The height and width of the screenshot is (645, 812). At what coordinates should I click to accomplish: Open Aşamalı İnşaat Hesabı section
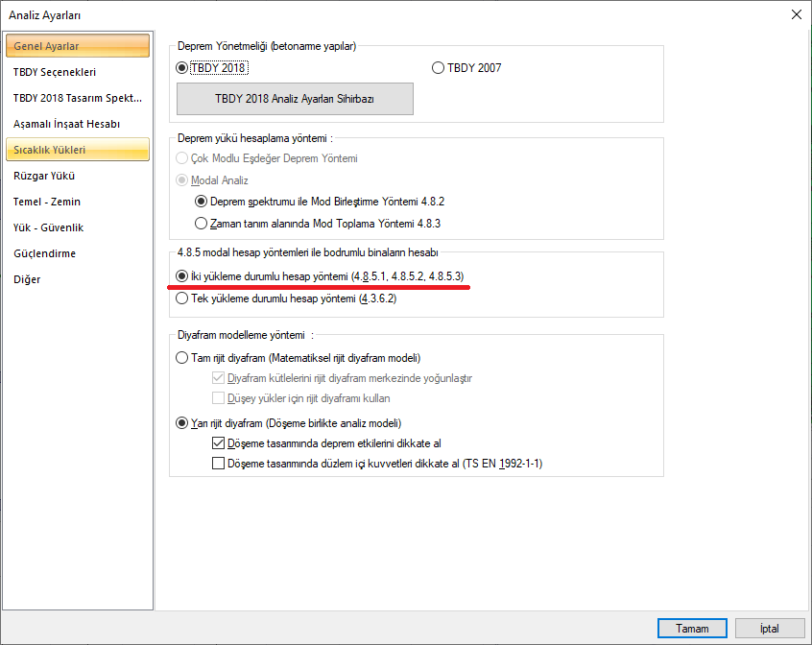click(66, 124)
